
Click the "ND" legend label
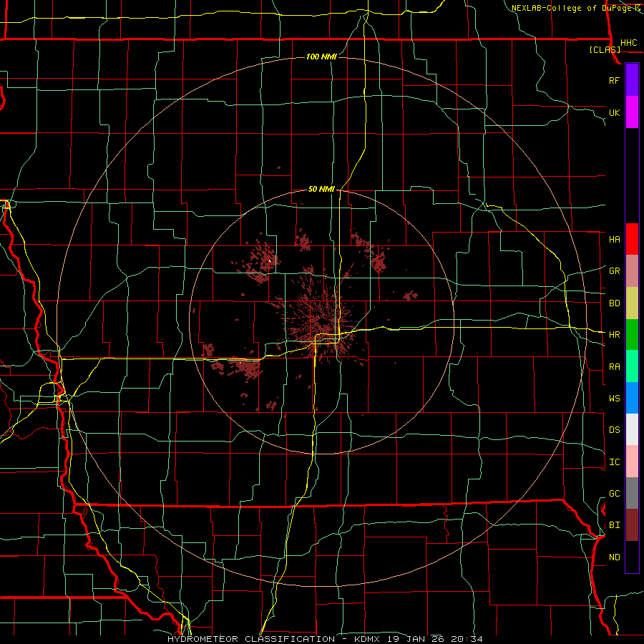click(614, 557)
